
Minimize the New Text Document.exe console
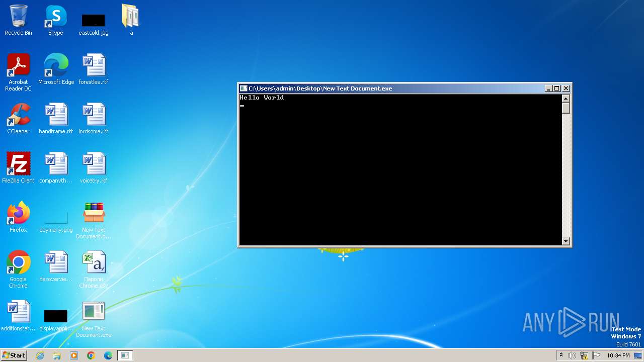tap(548, 88)
